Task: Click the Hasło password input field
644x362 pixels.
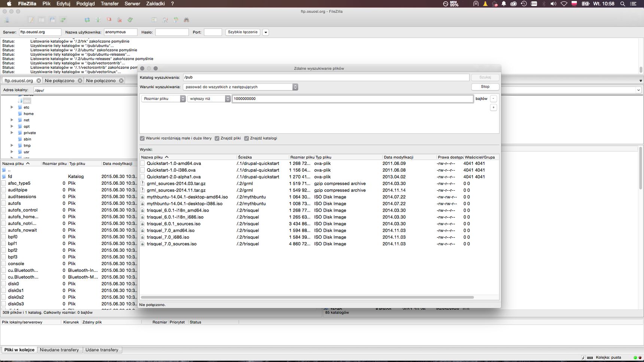Action: (172, 33)
